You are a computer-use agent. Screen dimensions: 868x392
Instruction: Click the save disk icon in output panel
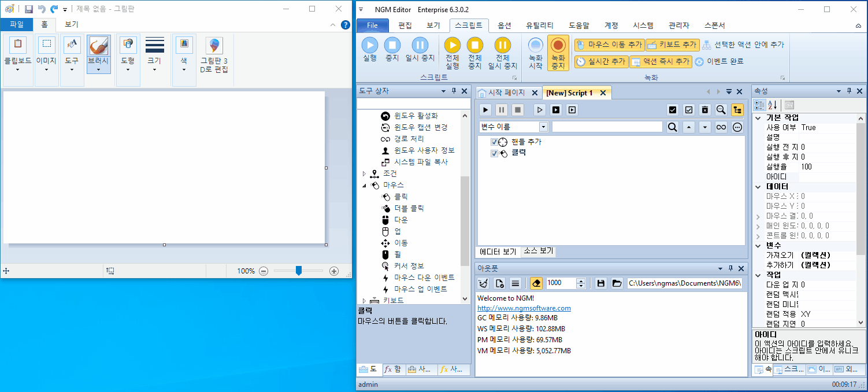[x=601, y=283]
